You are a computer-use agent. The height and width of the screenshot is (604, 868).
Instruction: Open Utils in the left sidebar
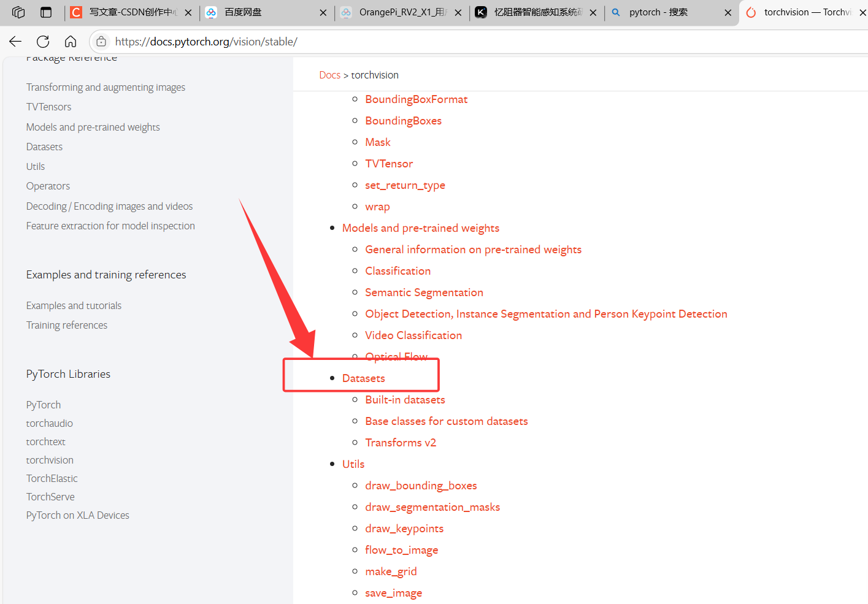tap(36, 166)
